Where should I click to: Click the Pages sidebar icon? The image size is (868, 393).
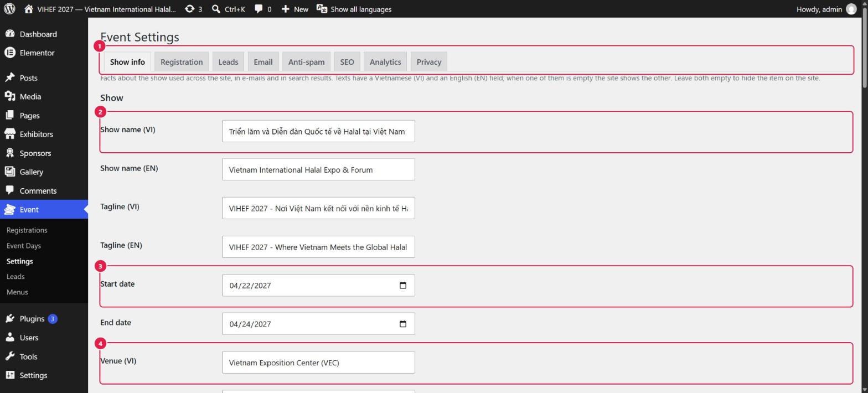(10, 115)
